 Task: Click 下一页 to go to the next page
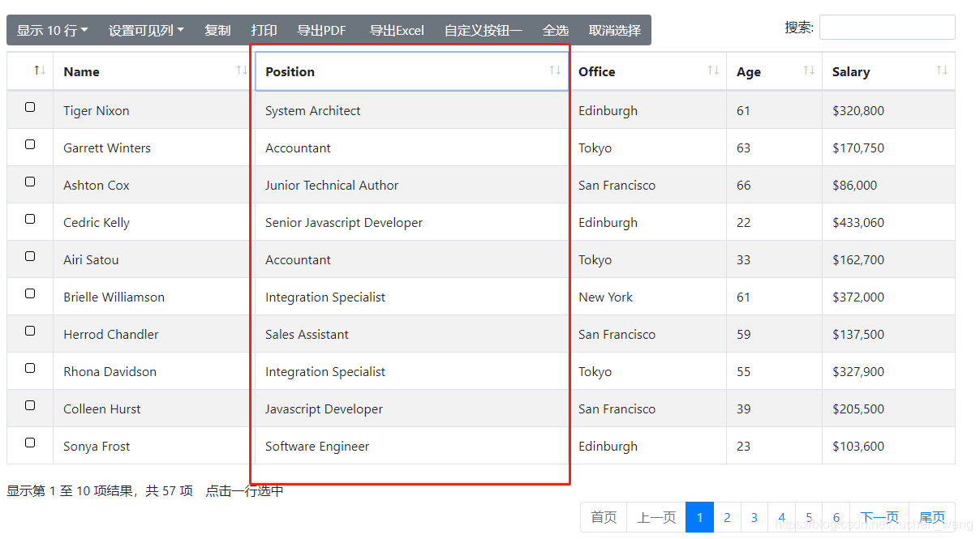tap(879, 517)
